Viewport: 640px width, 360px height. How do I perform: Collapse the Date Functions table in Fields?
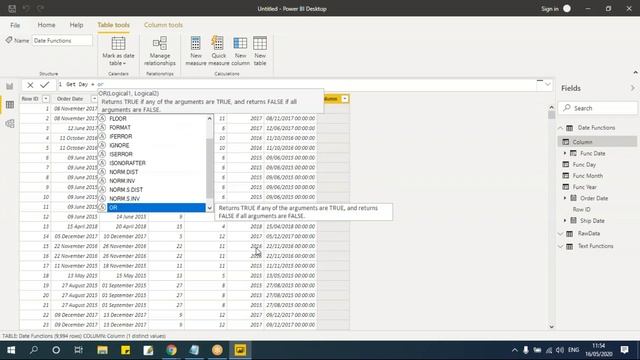pos(560,128)
